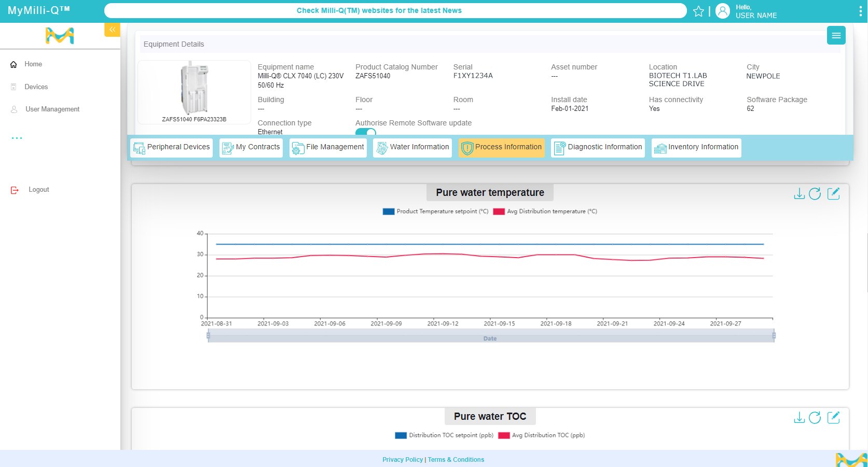Open Devices from the sidebar icon
Viewport: 868px width, 467px height.
[x=13, y=87]
